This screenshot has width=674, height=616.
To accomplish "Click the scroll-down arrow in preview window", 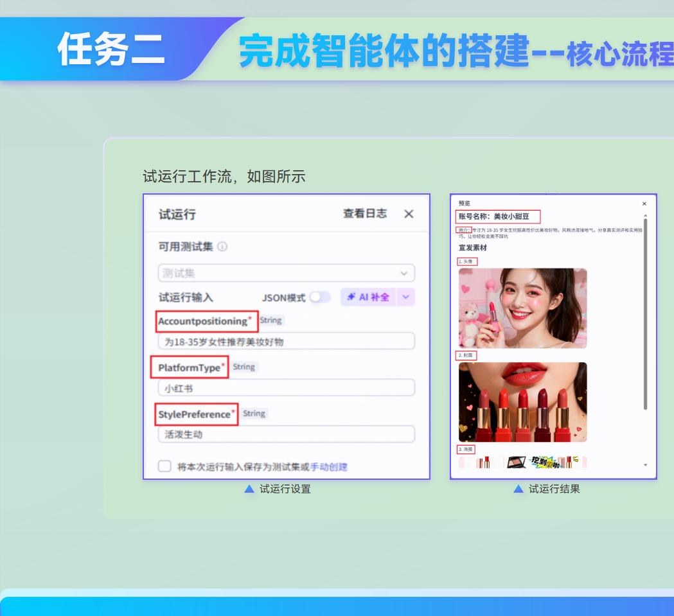I will [645, 465].
